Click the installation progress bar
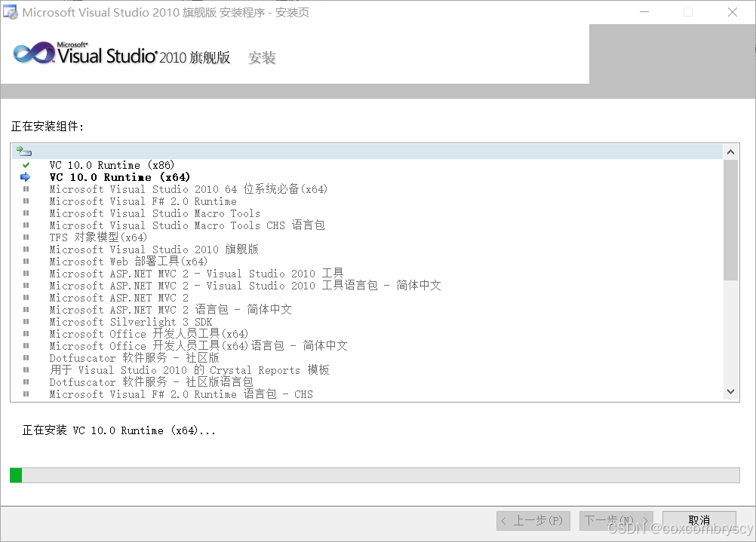 tap(375, 475)
